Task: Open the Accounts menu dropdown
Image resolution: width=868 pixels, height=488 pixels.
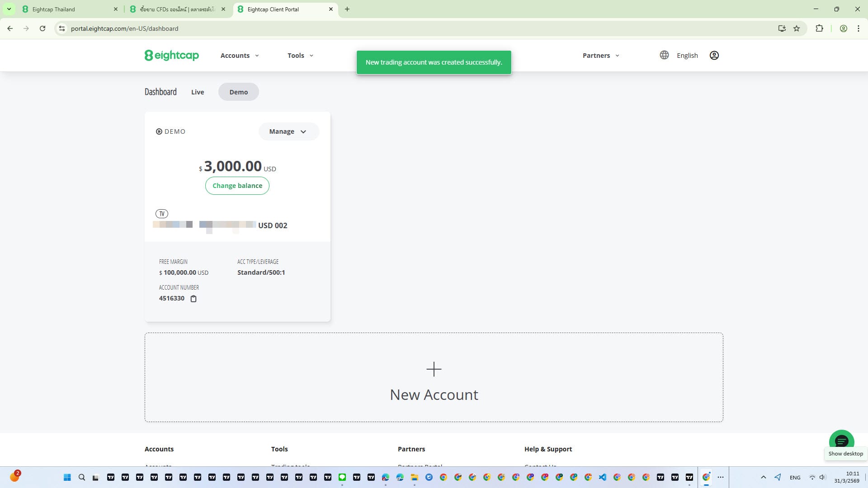Action: tap(240, 56)
